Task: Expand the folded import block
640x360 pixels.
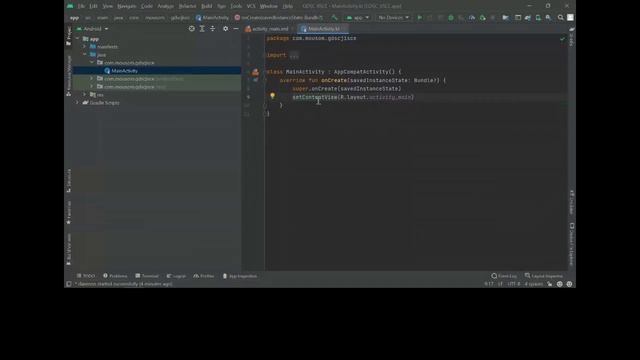Action: pos(294,56)
